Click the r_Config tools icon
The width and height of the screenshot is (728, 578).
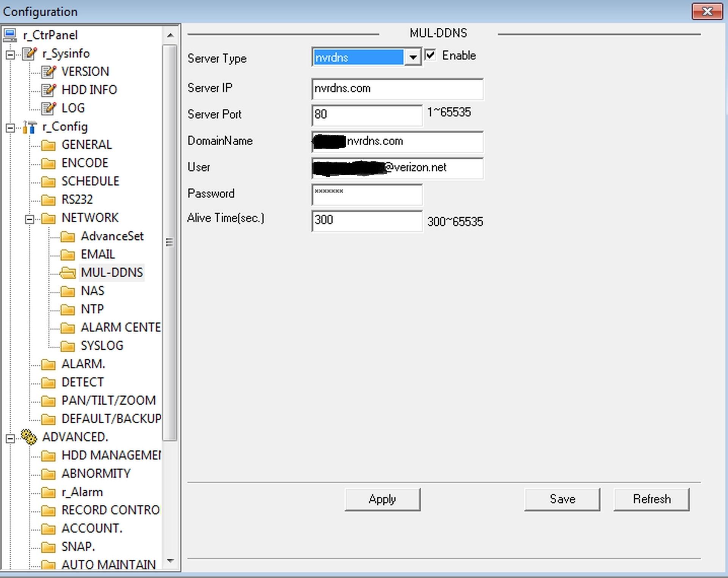(30, 127)
